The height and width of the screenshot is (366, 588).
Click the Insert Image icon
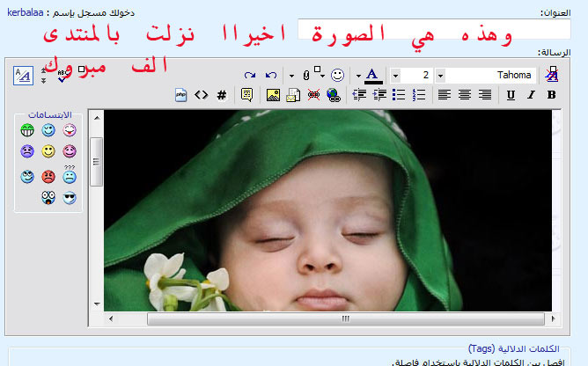click(x=273, y=95)
